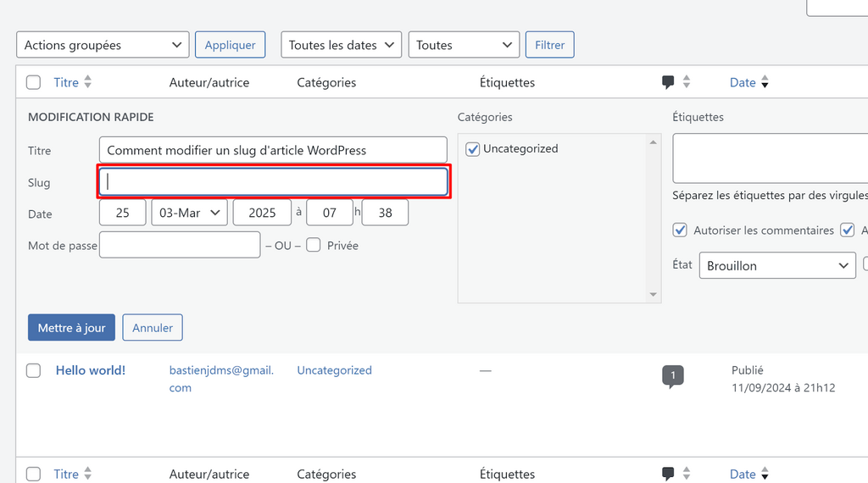The height and width of the screenshot is (483, 868).
Task: Click the Annuler button
Action: (x=153, y=328)
